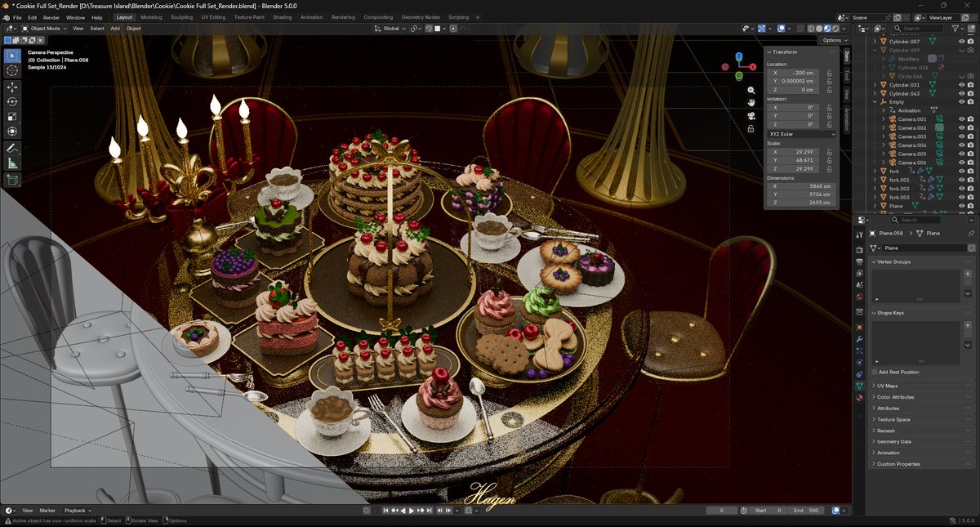Image resolution: width=980 pixels, height=527 pixels.
Task: Add shape key with plus button
Action: pyautogui.click(x=968, y=325)
